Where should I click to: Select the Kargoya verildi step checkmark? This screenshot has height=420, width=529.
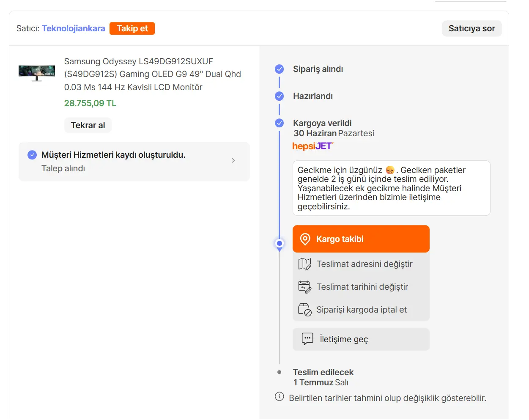[280, 123]
